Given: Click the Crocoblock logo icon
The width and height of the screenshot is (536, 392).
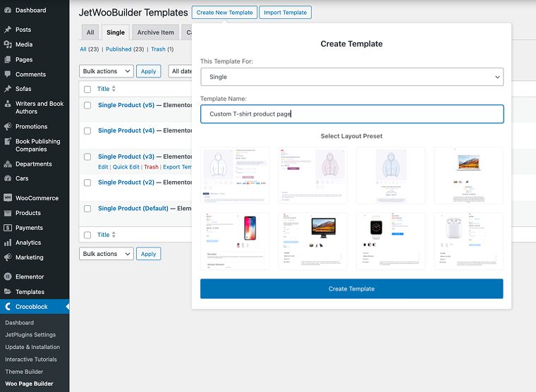Looking at the screenshot, I should pos(8,307).
